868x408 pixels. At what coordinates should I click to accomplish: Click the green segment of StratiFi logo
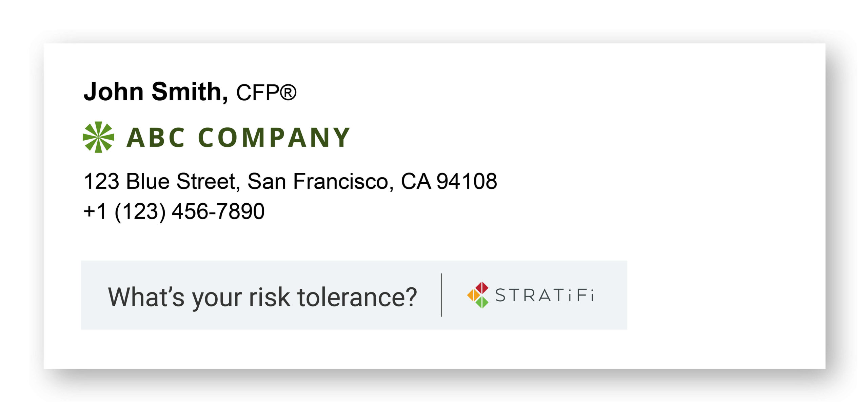(482, 302)
